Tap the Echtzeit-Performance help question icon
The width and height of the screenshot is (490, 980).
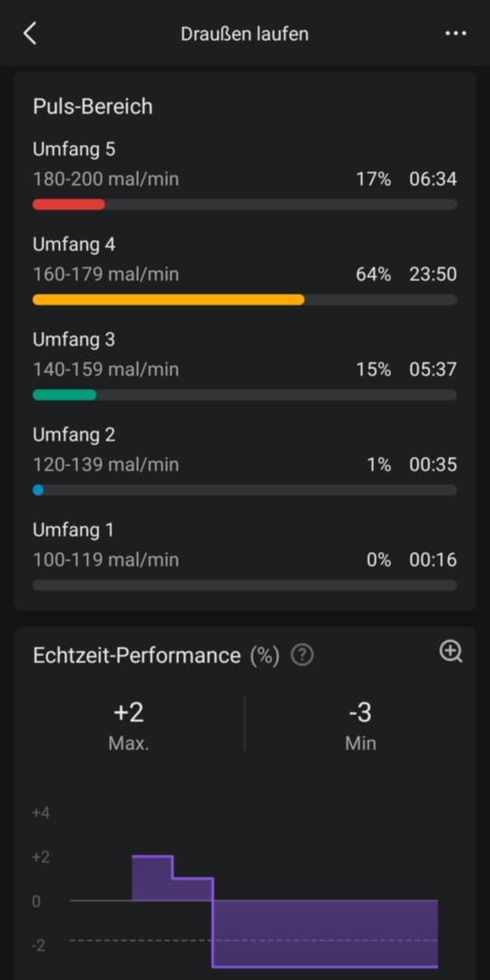(302, 655)
